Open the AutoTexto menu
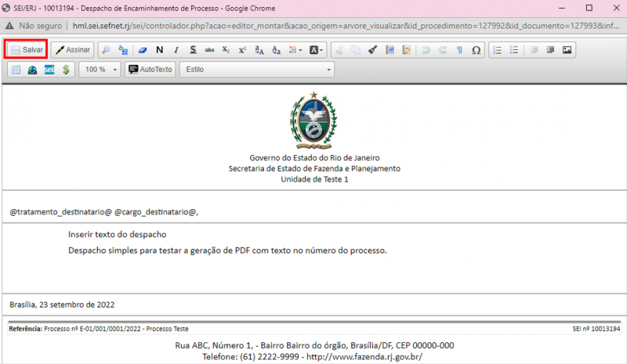Image resolution: width=627 pixels, height=364 pixels. click(150, 70)
